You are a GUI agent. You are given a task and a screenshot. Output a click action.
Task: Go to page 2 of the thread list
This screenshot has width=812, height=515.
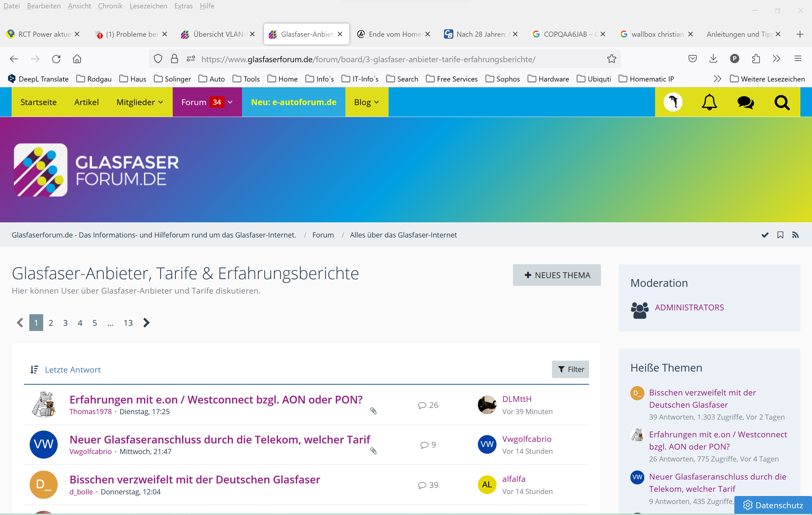coord(51,323)
